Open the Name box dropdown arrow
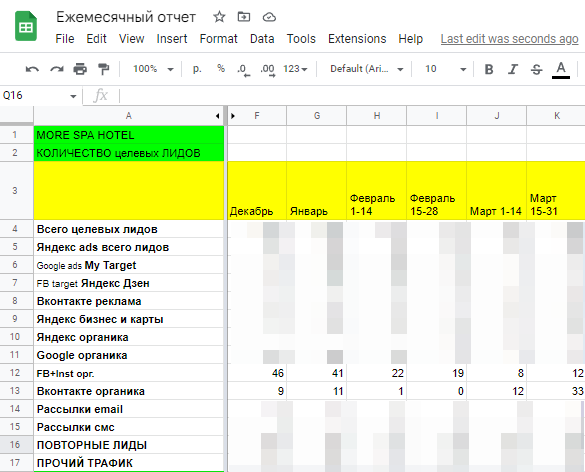Image resolution: width=585 pixels, height=472 pixels. pyautogui.click(x=73, y=96)
